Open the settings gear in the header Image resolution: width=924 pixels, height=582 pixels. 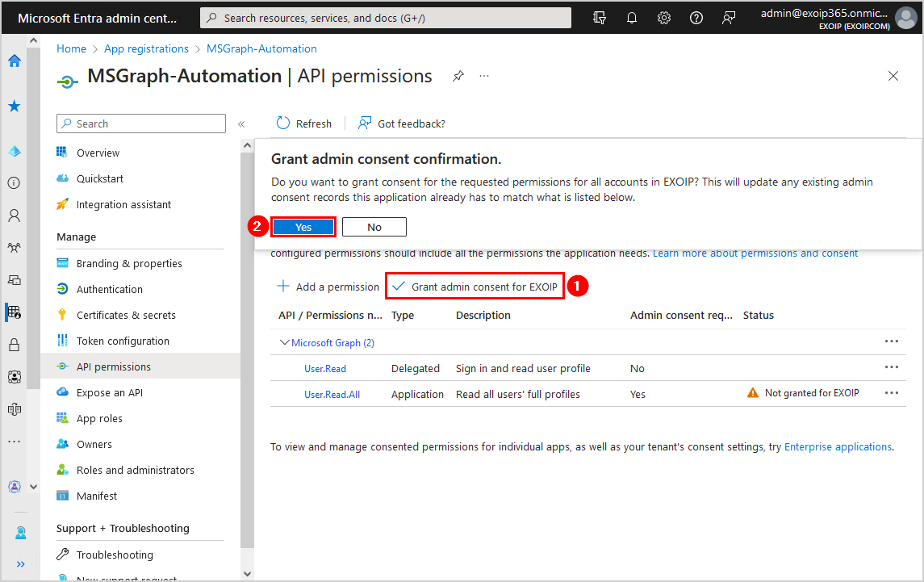664,18
